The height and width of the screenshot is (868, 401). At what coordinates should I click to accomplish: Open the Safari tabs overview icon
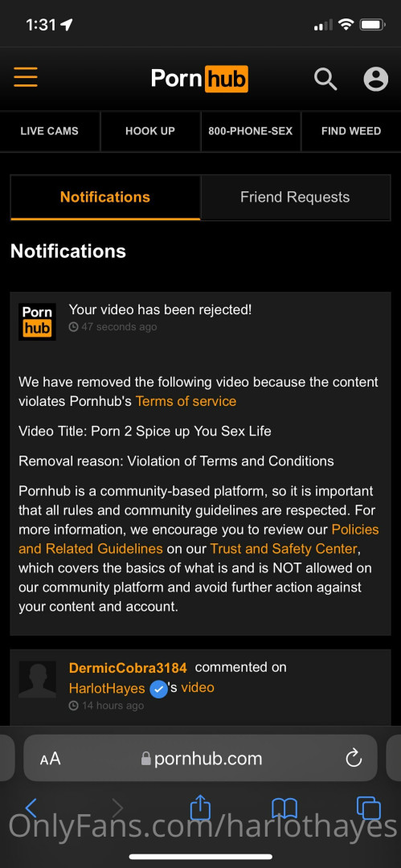pos(369,809)
